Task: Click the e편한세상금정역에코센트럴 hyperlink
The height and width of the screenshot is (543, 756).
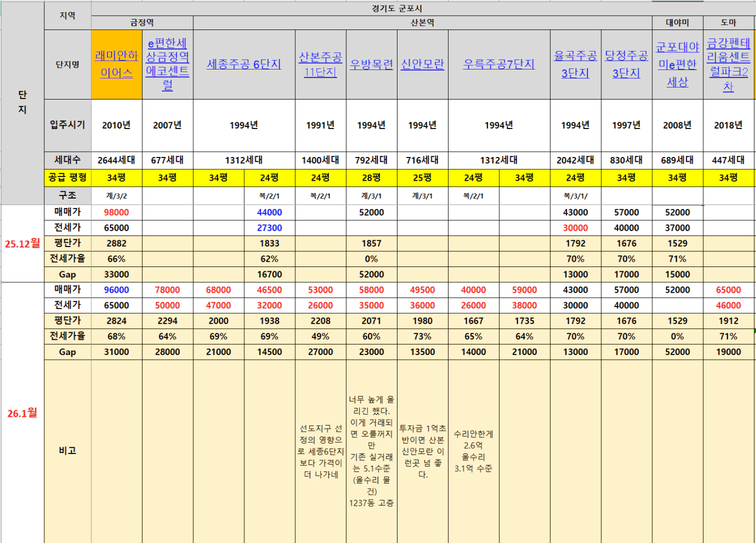Action: pyautogui.click(x=167, y=64)
